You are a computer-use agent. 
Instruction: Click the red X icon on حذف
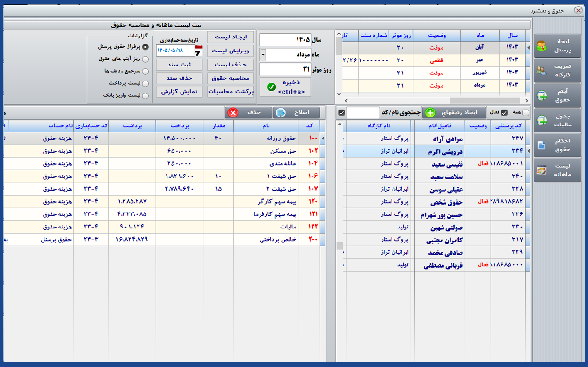(233, 113)
